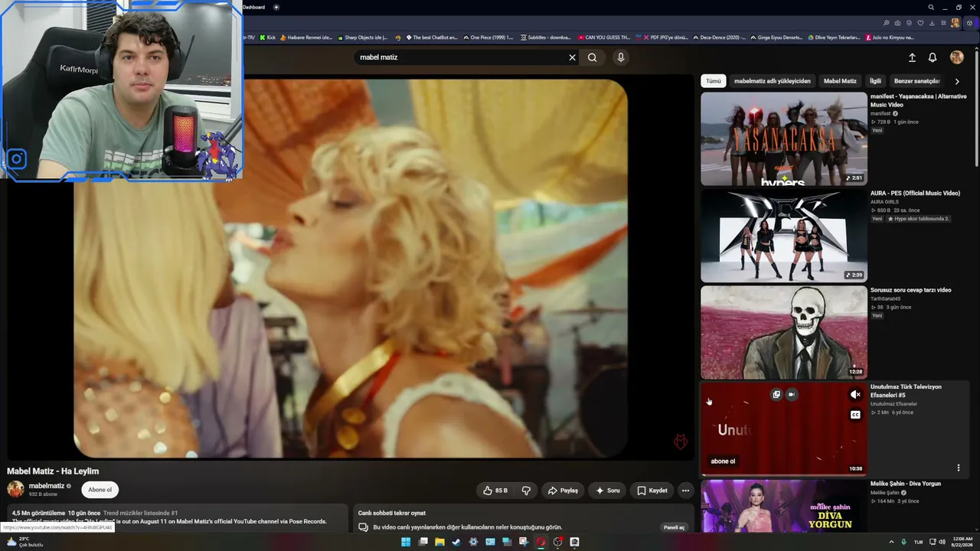
Task: Open 'Unutulmaz Türk Televizyon Efsaneleri #5' title
Action: coord(906,391)
